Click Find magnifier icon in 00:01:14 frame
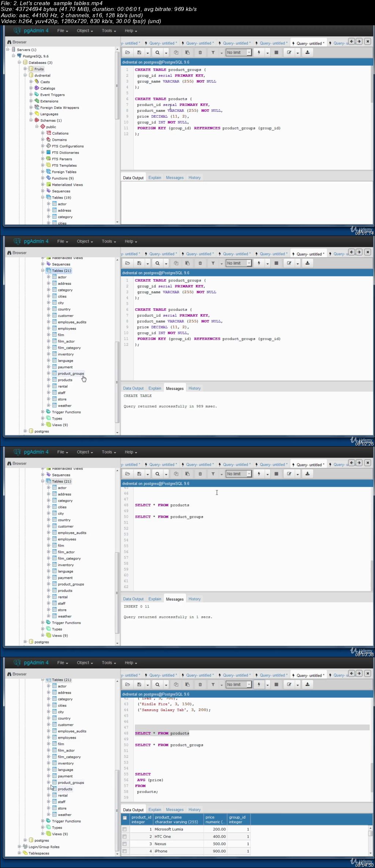375x868 pixels. pyautogui.click(x=157, y=52)
